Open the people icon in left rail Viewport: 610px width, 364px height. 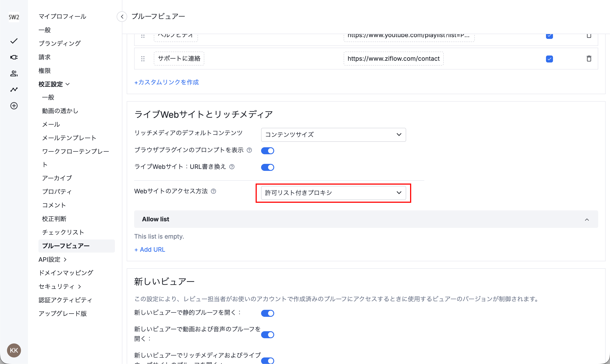click(14, 73)
